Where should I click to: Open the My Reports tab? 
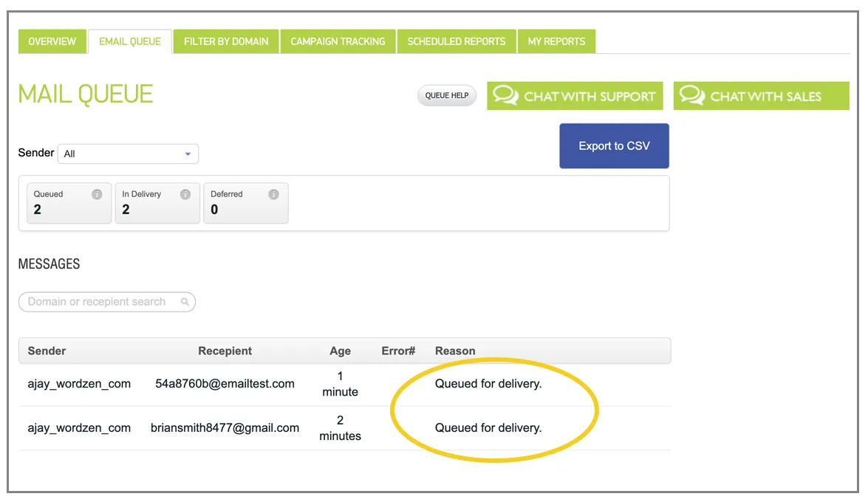pyautogui.click(x=556, y=41)
